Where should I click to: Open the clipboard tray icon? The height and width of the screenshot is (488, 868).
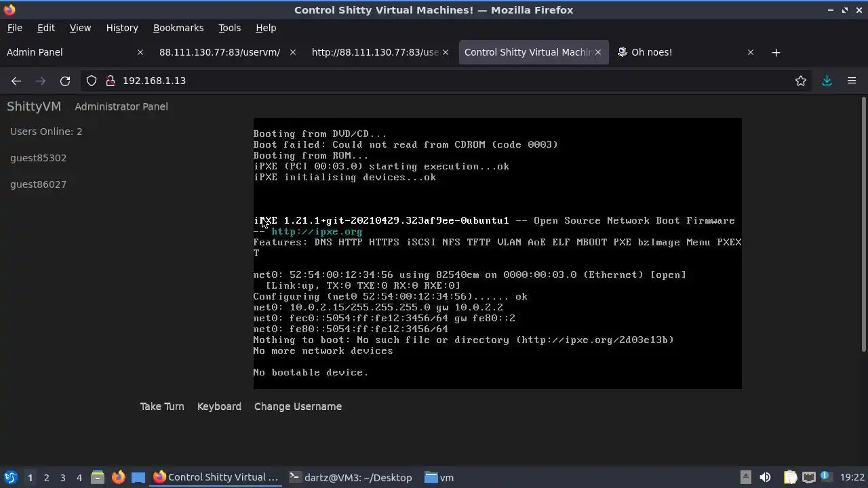(790, 478)
